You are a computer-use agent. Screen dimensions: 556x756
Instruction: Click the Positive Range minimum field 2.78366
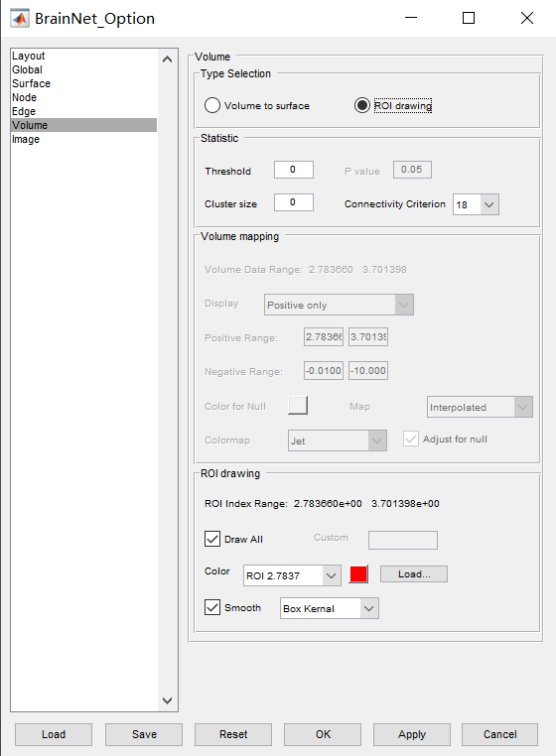pyautogui.click(x=324, y=337)
